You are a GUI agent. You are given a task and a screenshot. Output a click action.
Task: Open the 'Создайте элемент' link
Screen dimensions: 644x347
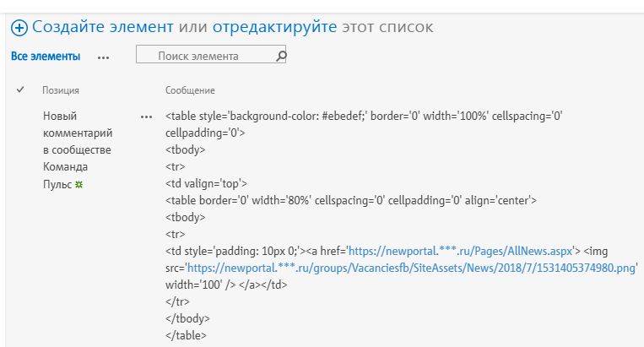(x=104, y=28)
